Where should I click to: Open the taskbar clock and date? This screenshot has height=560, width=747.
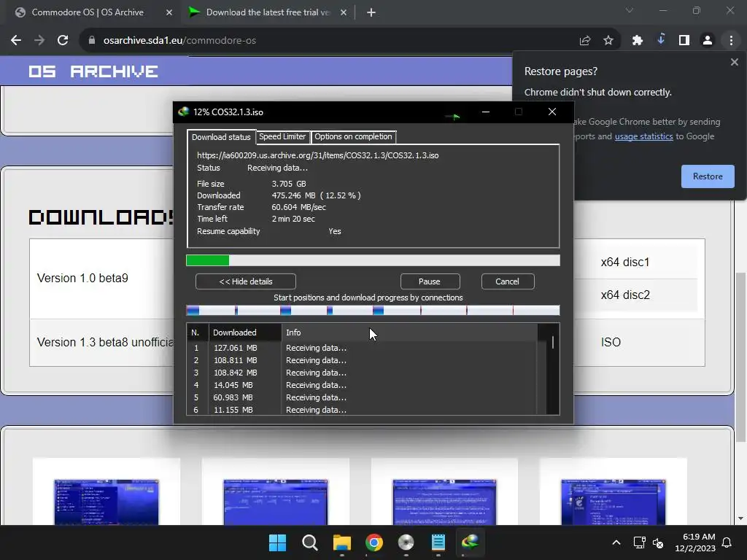point(695,542)
